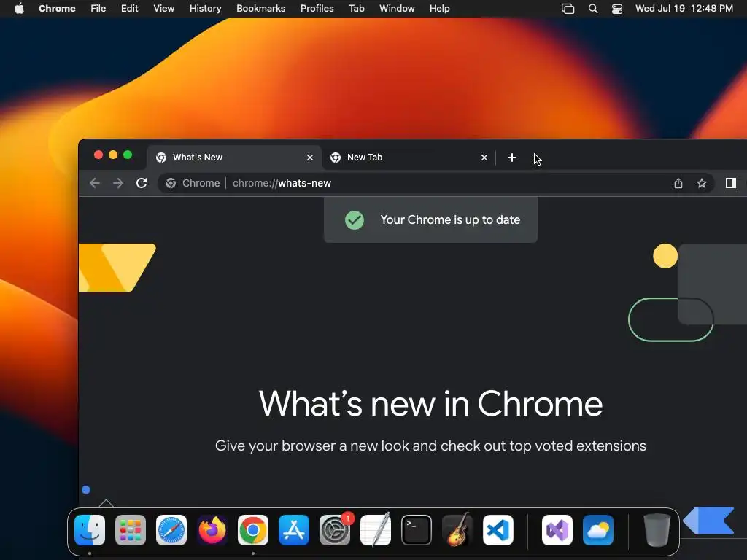
Task: Click the "Your Chrome is up to date" message
Action: point(450,220)
